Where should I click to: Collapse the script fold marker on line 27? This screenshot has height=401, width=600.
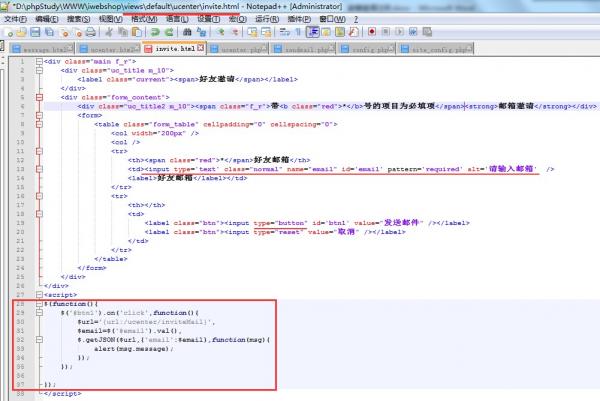pos(39,295)
